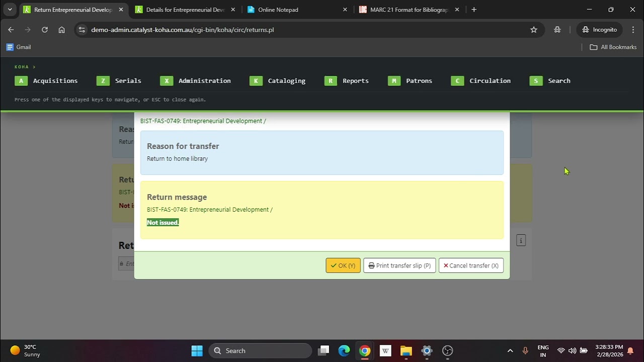The image size is (644, 362).
Task: Launch Microsoft Edge from the taskbar
Action: [x=344, y=350]
